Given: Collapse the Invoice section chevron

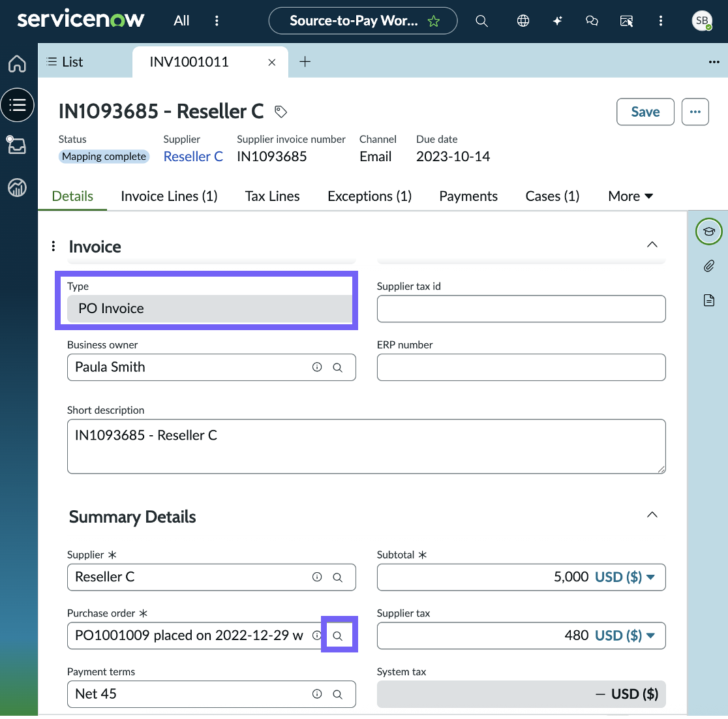Looking at the screenshot, I should [x=652, y=245].
